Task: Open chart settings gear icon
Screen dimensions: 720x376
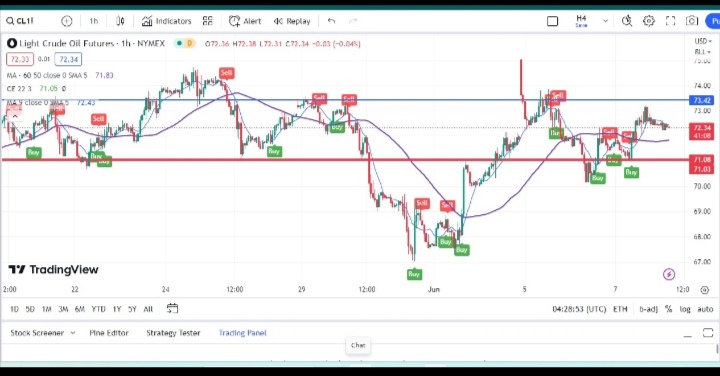Action: (648, 21)
